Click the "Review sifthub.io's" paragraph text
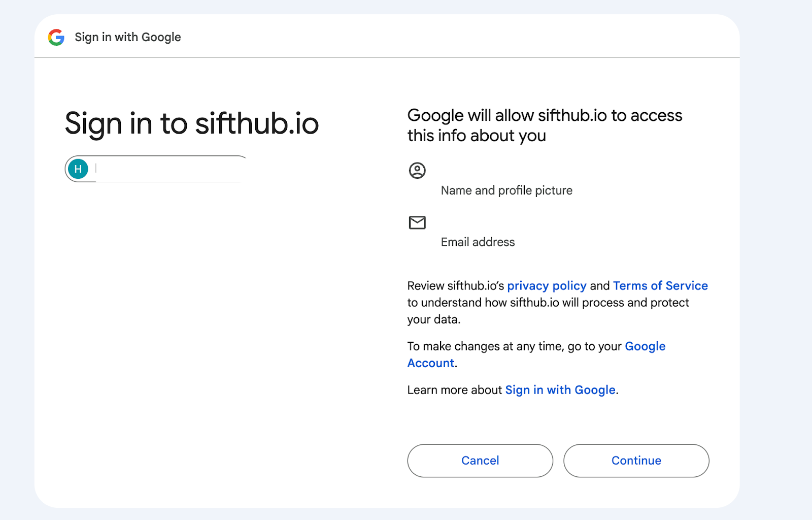The height and width of the screenshot is (520, 812). tap(455, 286)
